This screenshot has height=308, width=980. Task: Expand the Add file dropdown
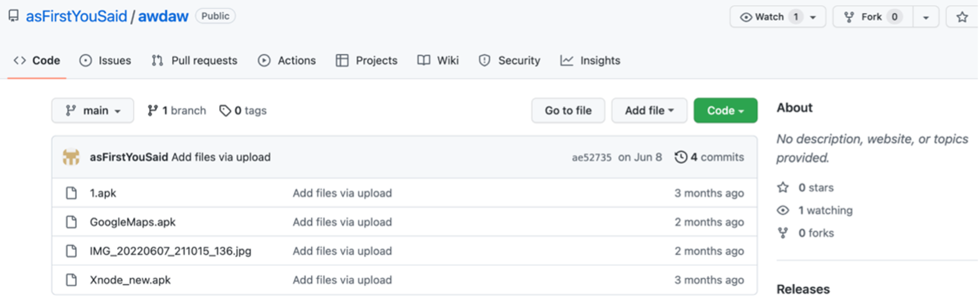click(649, 111)
